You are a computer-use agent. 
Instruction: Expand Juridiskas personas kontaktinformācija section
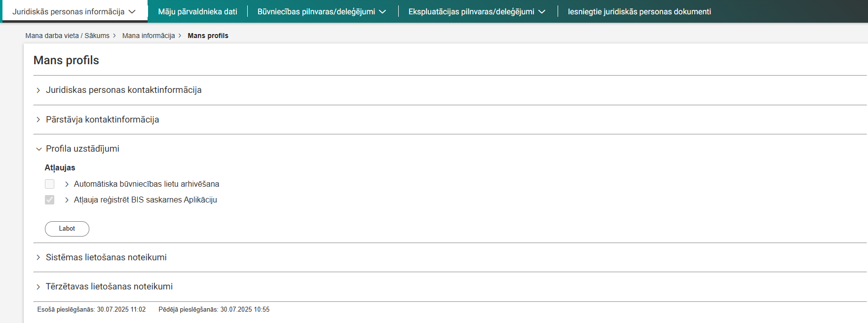pyautogui.click(x=123, y=90)
